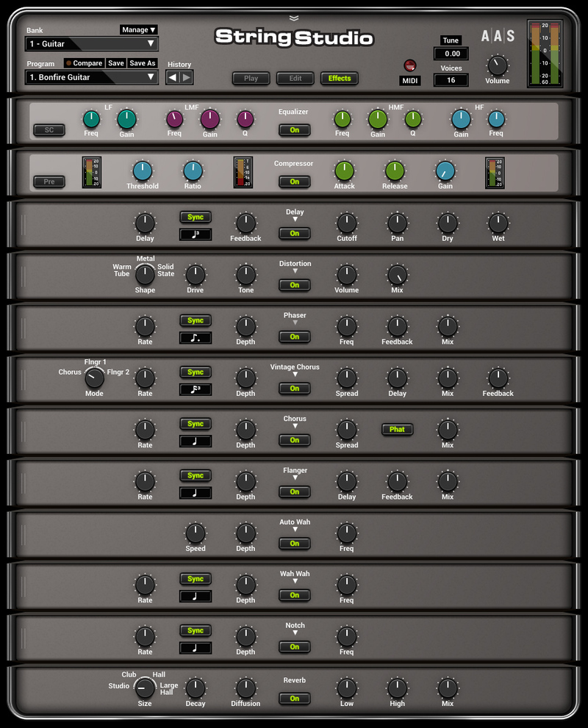Click the Reverb Size selector knob
Image resolution: width=588 pixels, height=728 pixels.
coord(145,688)
